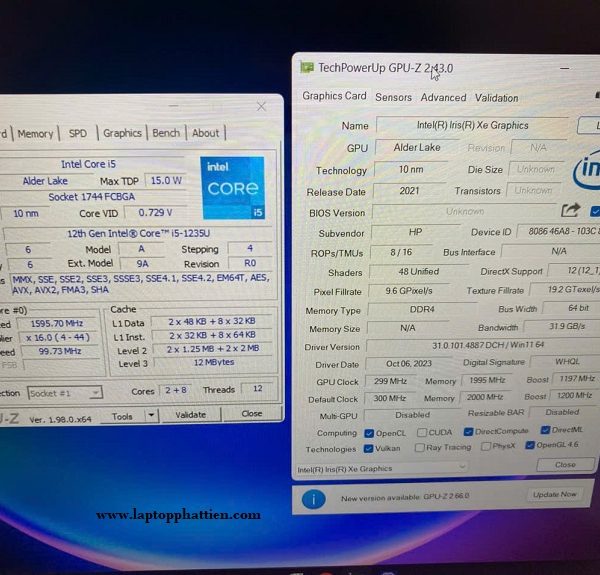Viewport: 600px width, 575px height.
Task: Click the Bandwidth value 31.9 GB/s
Action: click(567, 326)
